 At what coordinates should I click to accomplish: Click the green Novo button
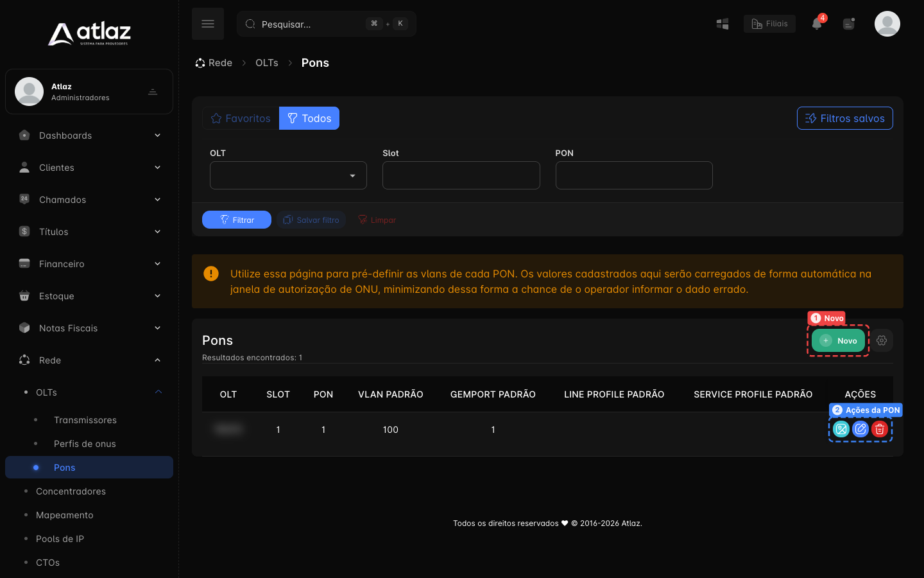coord(838,340)
